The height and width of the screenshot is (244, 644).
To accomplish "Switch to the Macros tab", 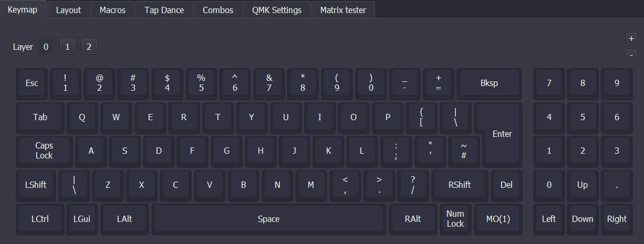I will pyautogui.click(x=112, y=10).
